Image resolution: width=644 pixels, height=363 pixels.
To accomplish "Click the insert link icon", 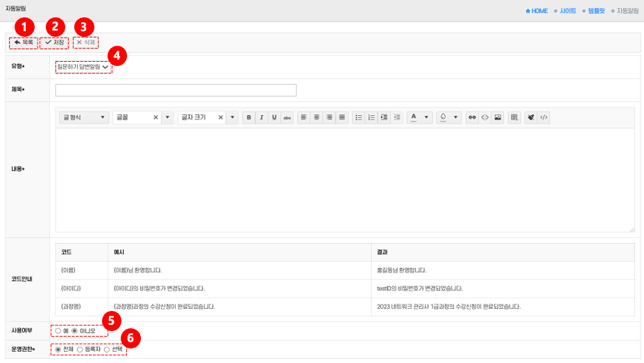I will pyautogui.click(x=473, y=118).
